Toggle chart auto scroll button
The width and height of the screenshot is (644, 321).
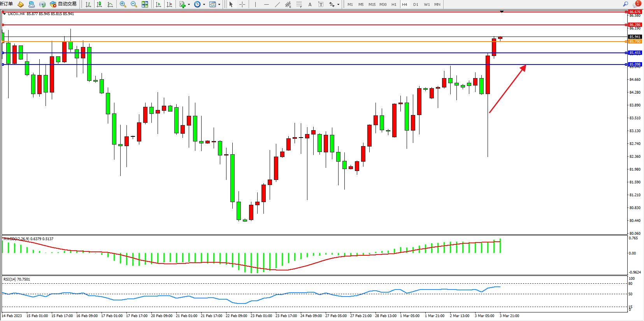[x=158, y=4]
